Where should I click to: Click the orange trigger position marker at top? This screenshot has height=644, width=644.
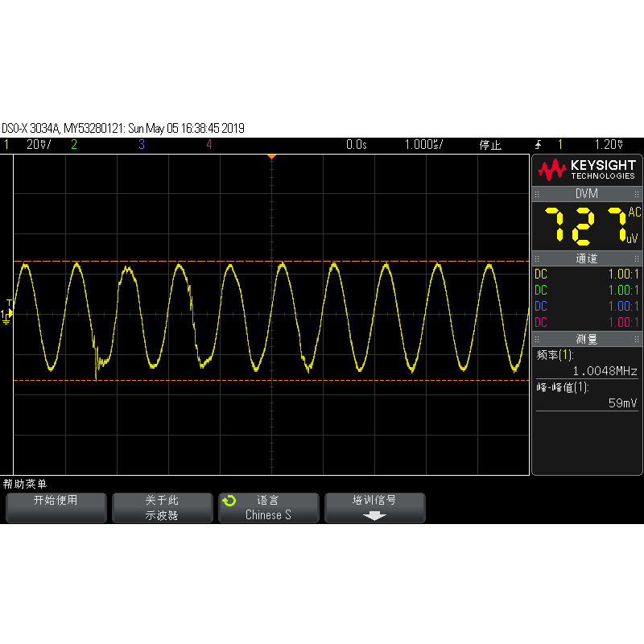(x=272, y=155)
